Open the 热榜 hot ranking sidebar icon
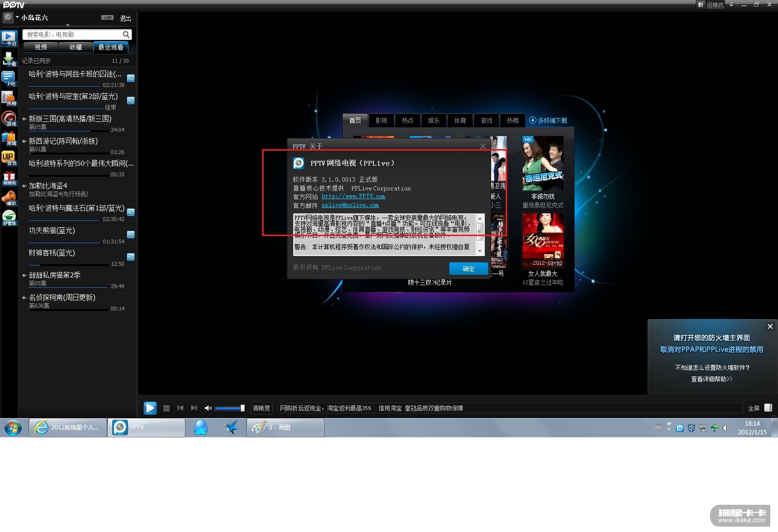The image size is (778, 532). [9, 98]
